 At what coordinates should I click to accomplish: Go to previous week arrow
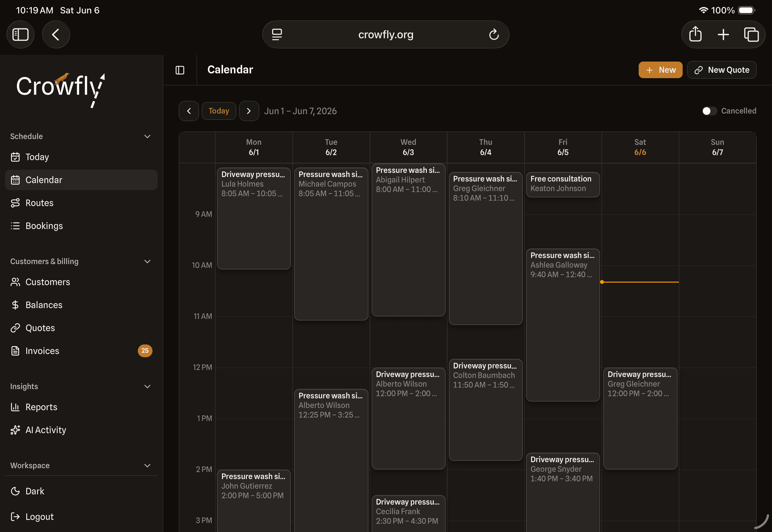[189, 111]
